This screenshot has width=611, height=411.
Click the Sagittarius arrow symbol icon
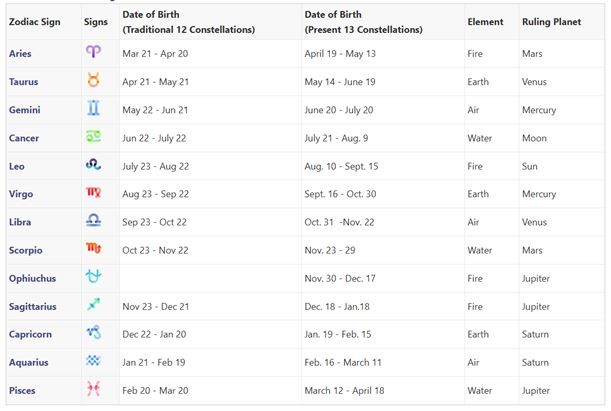click(93, 305)
